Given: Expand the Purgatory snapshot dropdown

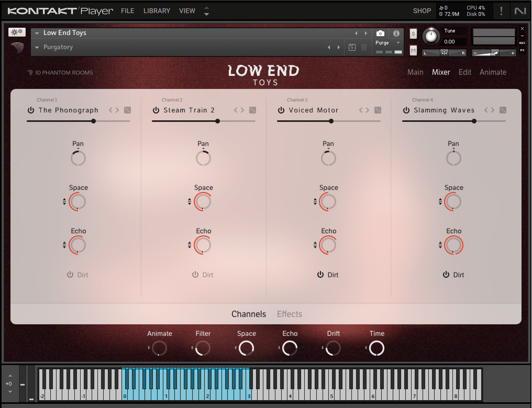Looking at the screenshot, I should tap(37, 47).
